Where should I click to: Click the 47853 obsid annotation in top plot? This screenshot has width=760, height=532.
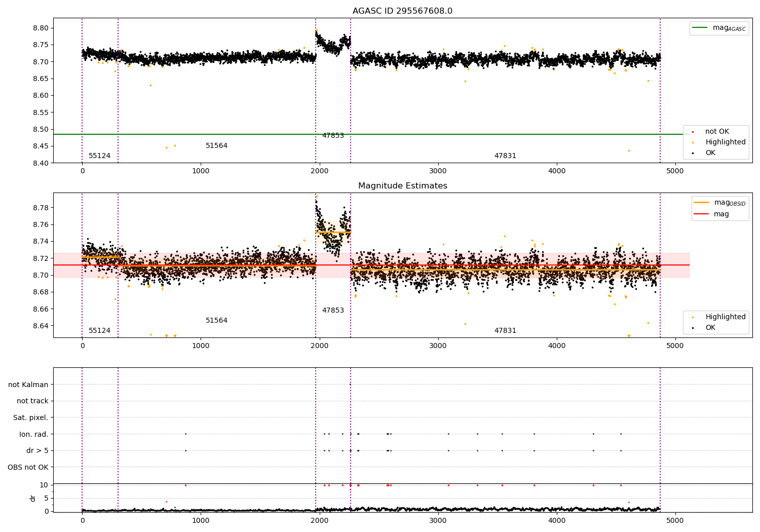point(333,136)
